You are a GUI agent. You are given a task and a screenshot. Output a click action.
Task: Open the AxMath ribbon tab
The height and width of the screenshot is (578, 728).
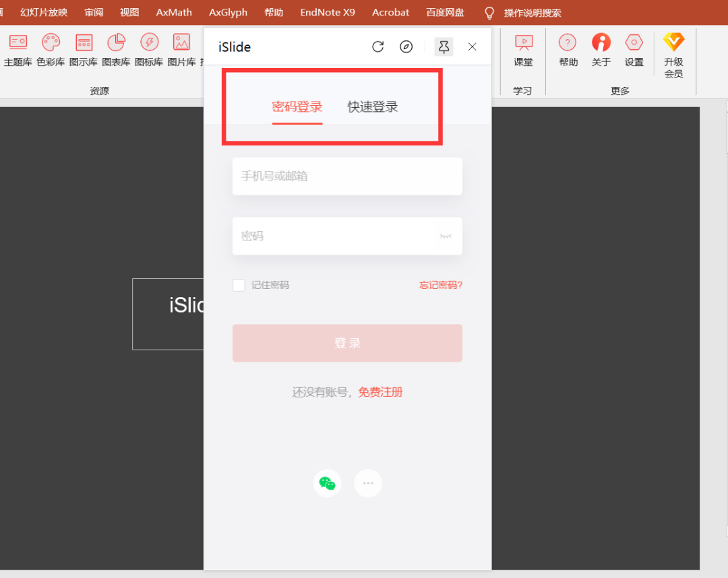pos(174,13)
